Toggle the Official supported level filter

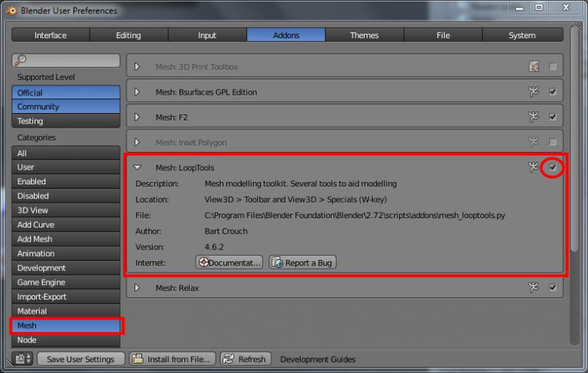(x=66, y=93)
